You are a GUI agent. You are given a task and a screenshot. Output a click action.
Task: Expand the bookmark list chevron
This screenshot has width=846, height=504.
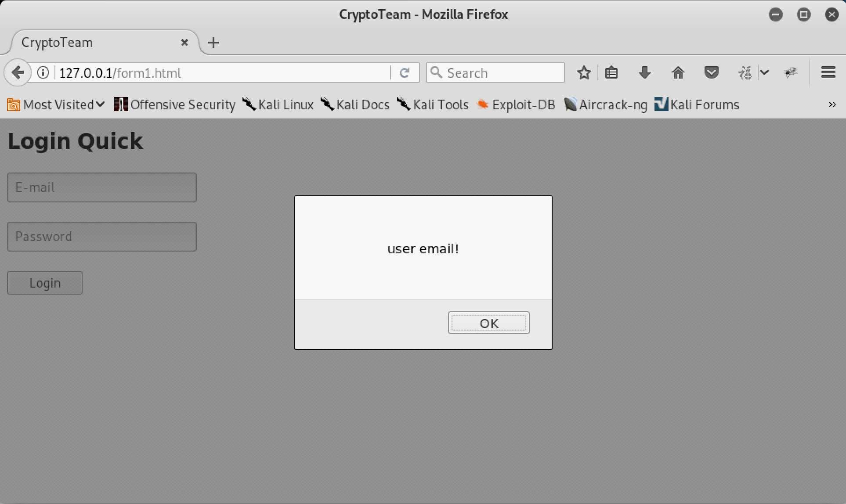pos(833,104)
